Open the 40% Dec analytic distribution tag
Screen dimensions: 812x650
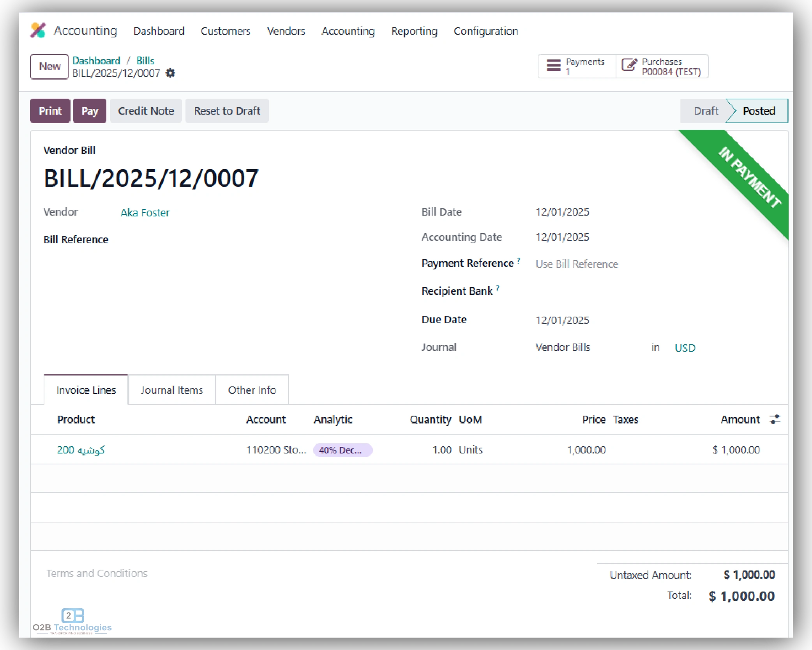tap(342, 450)
